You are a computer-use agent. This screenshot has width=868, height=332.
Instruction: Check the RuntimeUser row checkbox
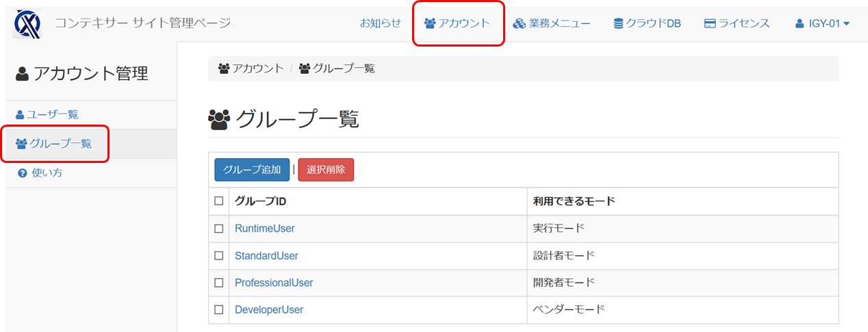(x=219, y=229)
